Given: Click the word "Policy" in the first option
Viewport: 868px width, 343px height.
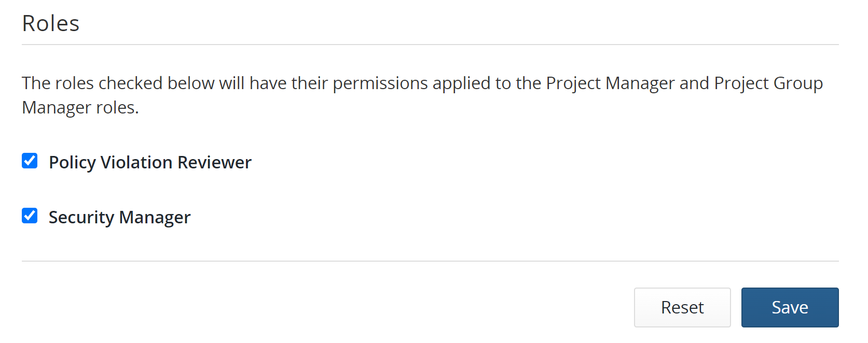Looking at the screenshot, I should [72, 163].
